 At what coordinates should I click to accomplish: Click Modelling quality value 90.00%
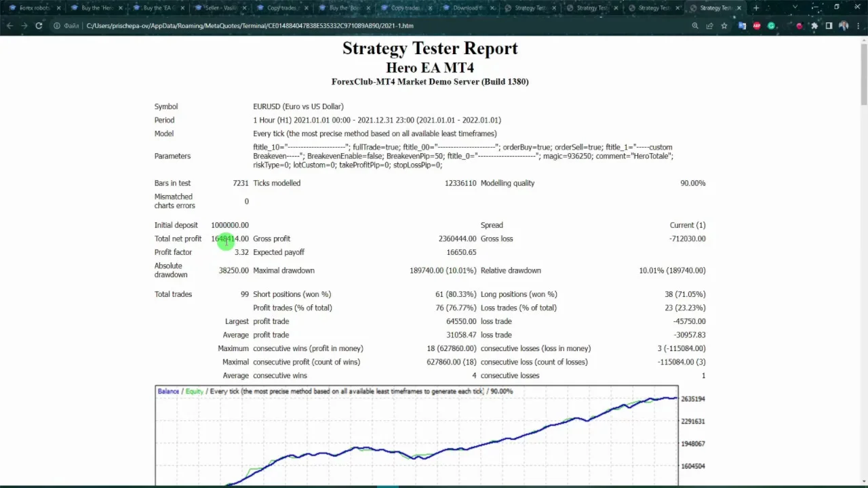tap(693, 183)
